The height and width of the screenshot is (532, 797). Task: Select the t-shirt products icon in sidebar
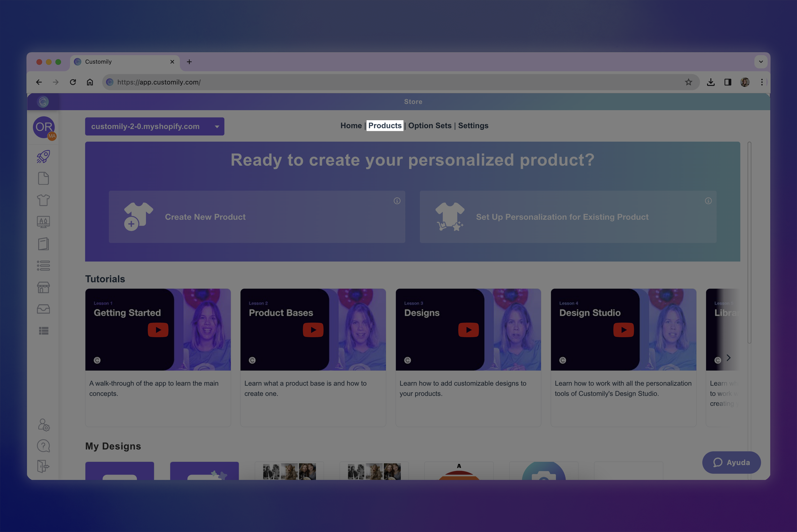tap(43, 200)
